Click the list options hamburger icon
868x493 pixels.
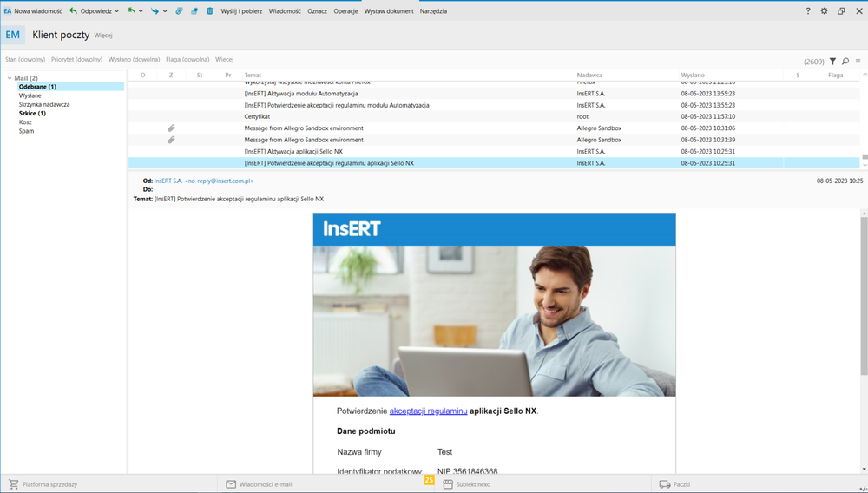pos(858,62)
